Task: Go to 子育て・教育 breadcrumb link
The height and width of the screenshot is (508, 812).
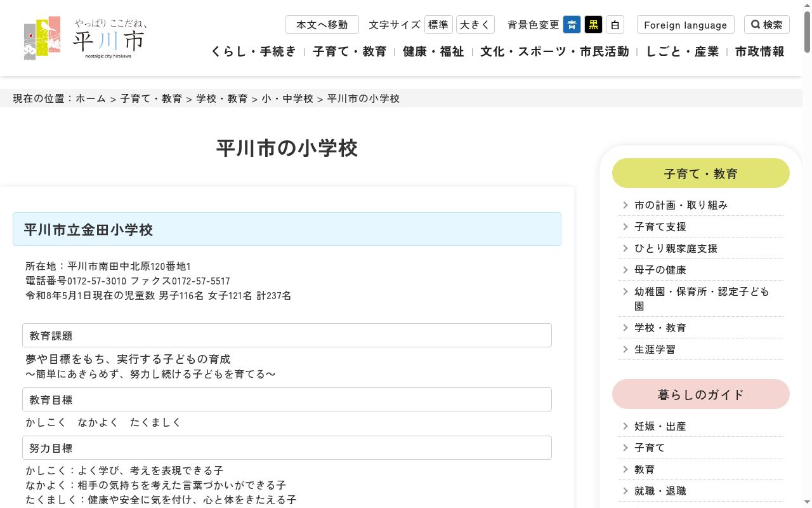Action: 151,98
